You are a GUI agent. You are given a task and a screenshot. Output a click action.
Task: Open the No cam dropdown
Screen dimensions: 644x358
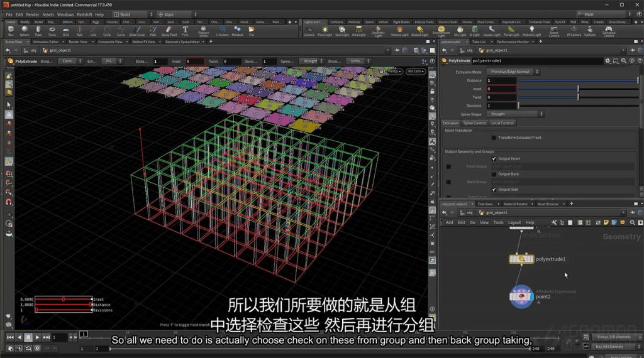click(416, 72)
